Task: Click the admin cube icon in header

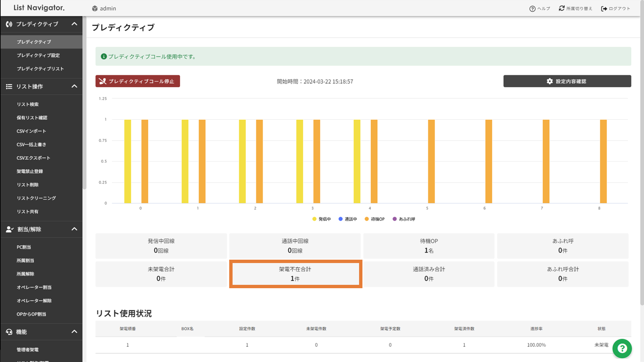Action: coord(95,8)
